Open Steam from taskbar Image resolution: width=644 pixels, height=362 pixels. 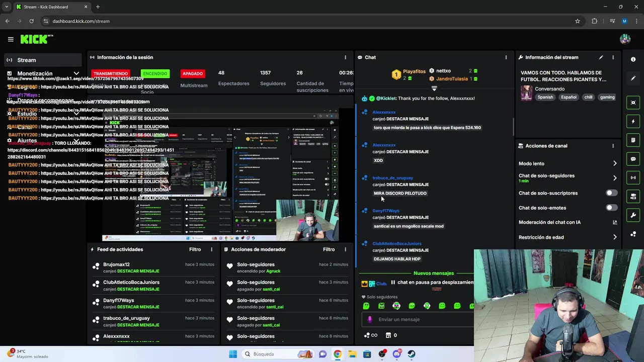pos(412,354)
